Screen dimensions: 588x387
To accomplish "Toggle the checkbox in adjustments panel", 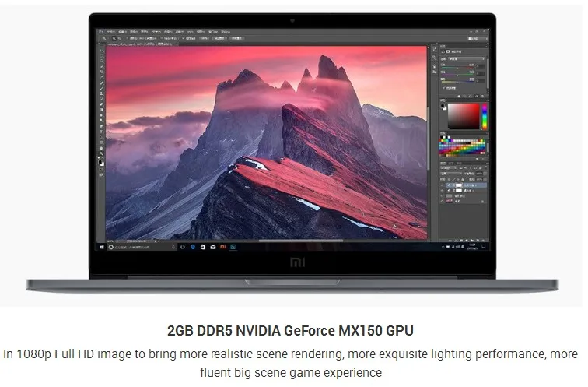I will (443, 88).
